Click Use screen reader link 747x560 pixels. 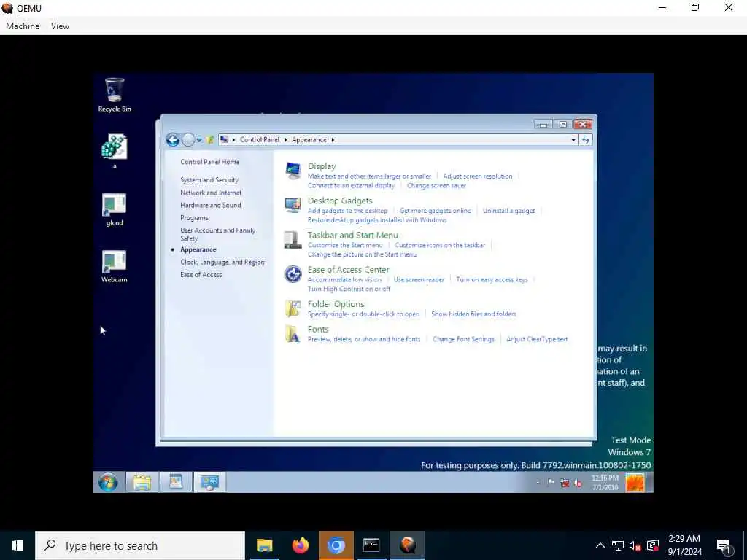pos(419,279)
